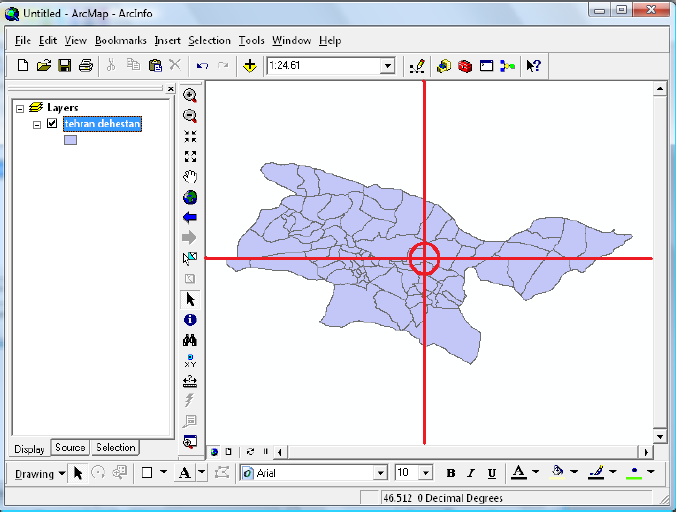Open the Editor toolbar pencil icon

(x=417, y=66)
